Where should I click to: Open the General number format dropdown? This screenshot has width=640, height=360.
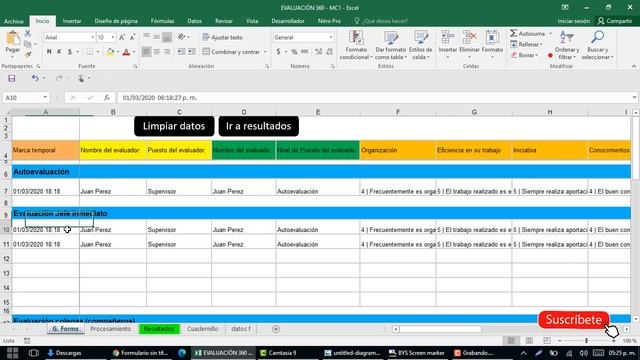tap(331, 37)
